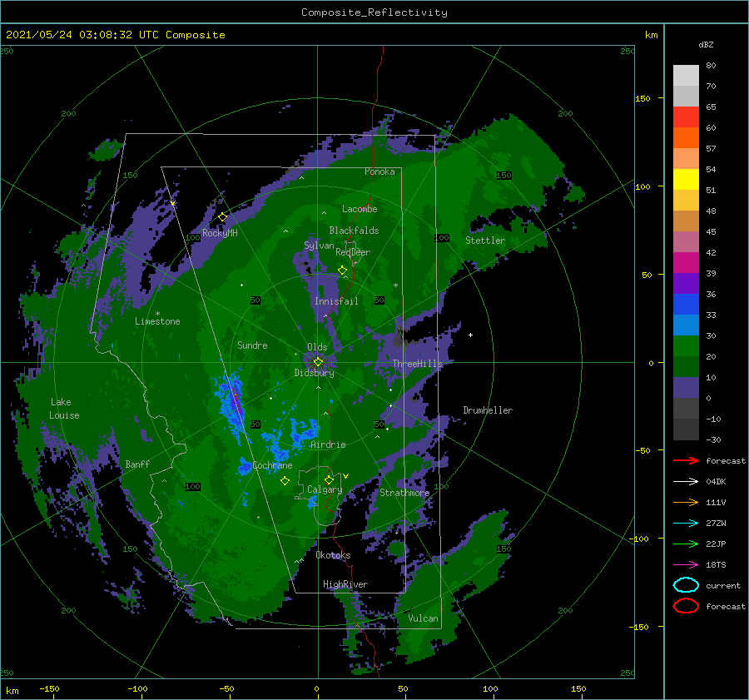Click the Ponoka city label
Viewport: 749px width, 700px height.
click(x=379, y=171)
